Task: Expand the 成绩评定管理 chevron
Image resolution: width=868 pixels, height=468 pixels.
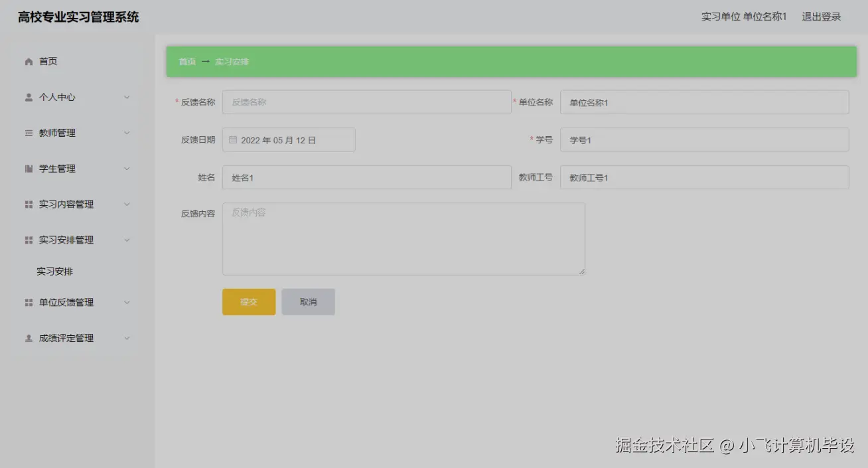Action: pyautogui.click(x=127, y=339)
